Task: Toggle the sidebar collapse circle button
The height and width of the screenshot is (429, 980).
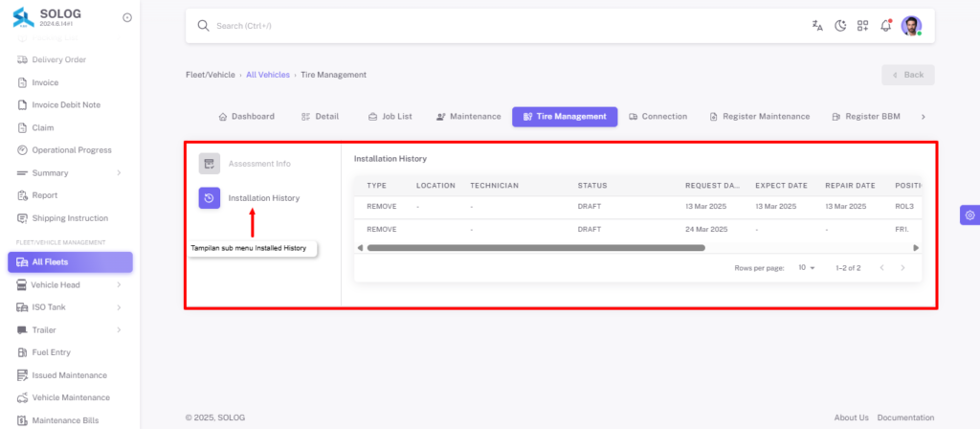Action: (x=127, y=17)
